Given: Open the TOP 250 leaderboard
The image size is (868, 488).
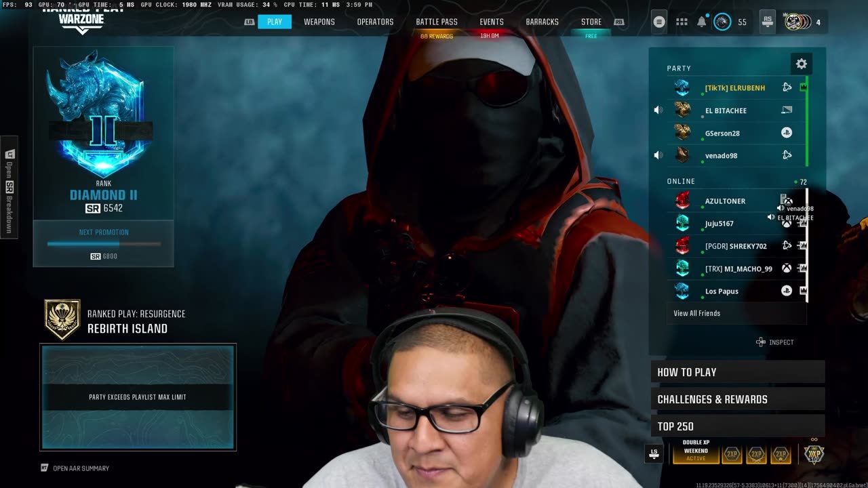Looking at the screenshot, I should [x=738, y=426].
